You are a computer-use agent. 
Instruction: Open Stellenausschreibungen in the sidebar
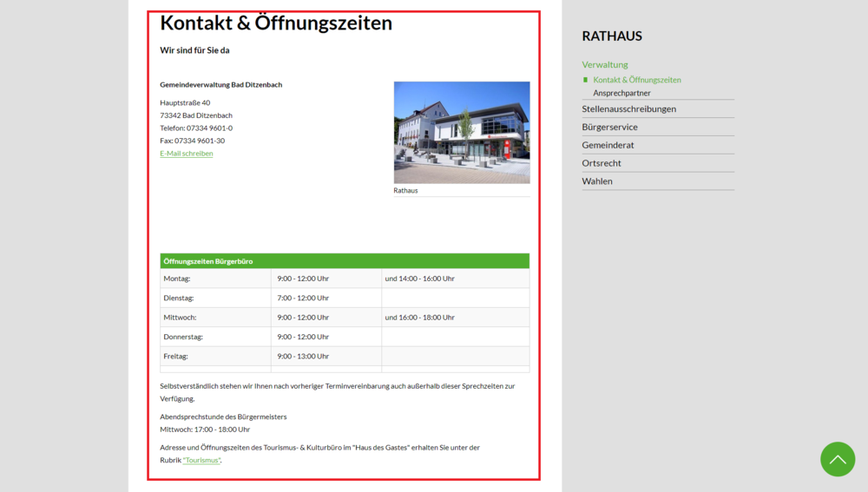(x=628, y=109)
